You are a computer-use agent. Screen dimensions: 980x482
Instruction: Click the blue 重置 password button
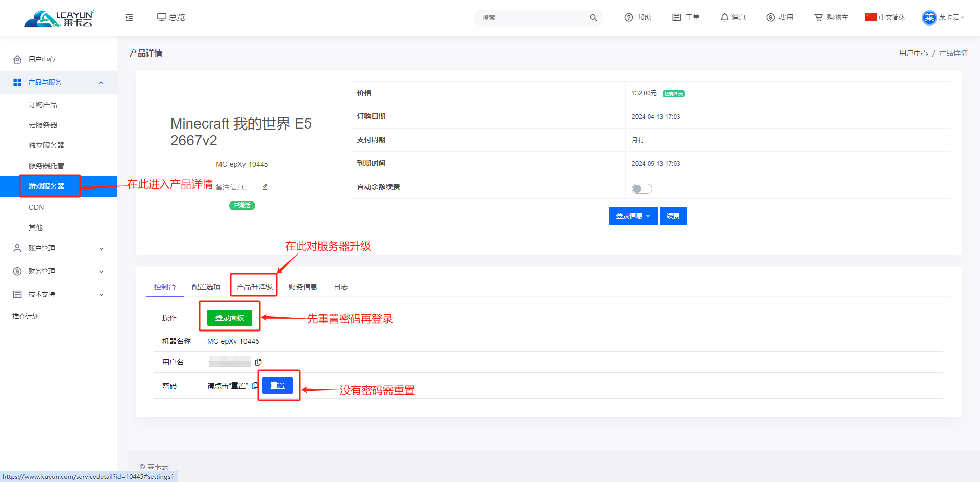click(x=278, y=386)
